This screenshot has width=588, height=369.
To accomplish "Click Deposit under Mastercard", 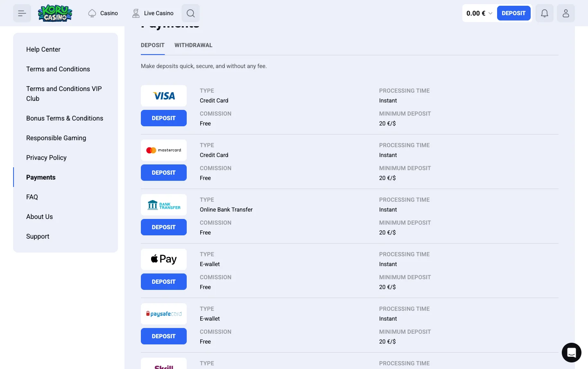I will 164,173.
